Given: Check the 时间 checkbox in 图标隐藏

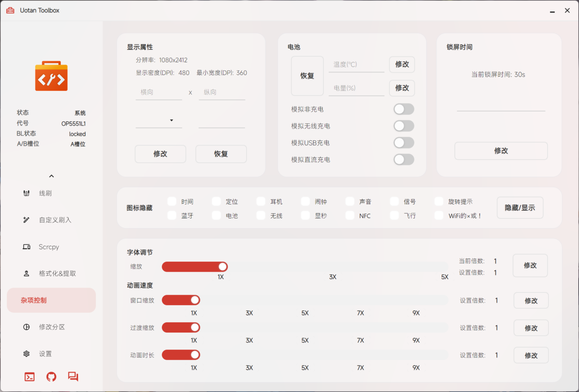Looking at the screenshot, I should 171,201.
